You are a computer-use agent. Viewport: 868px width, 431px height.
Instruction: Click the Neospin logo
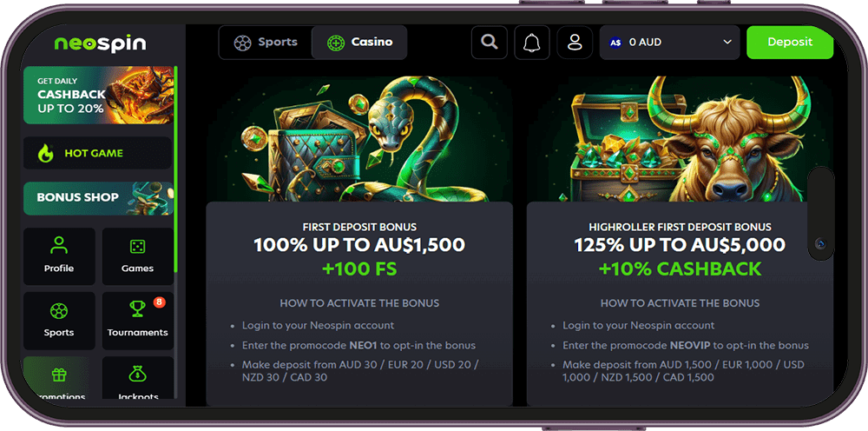[100, 43]
